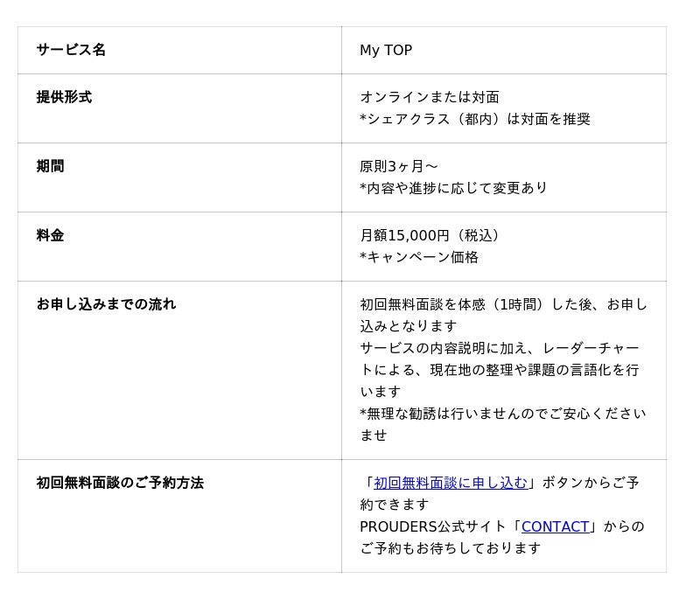Open the CONTACT link
The image size is (700, 599).
pyautogui.click(x=555, y=526)
